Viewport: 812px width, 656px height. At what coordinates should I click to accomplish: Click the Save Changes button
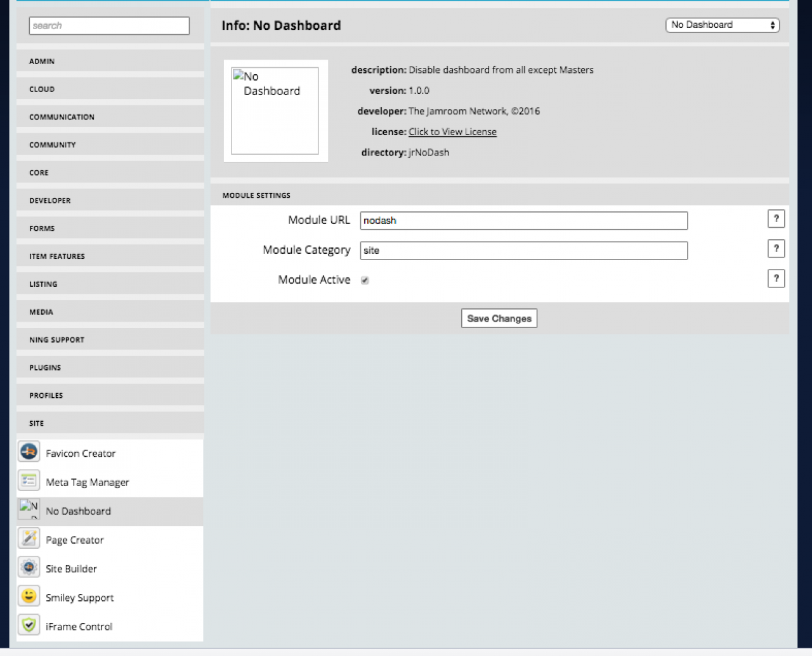pos(499,318)
